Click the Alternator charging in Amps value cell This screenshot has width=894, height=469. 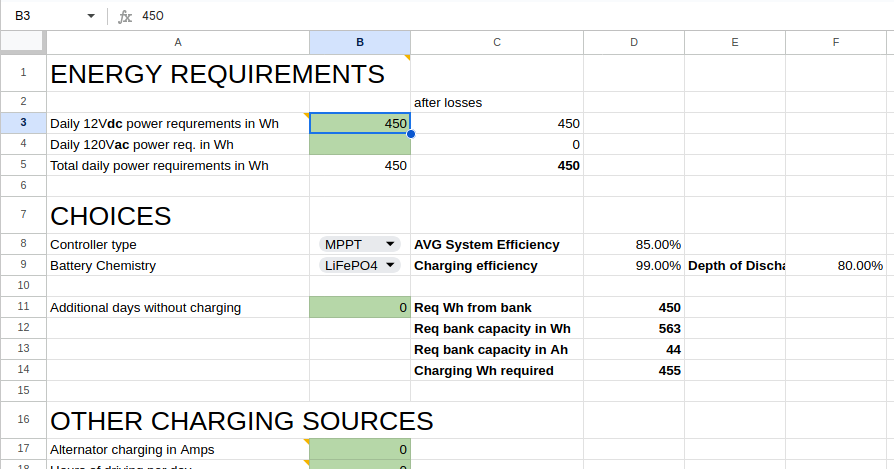coord(360,450)
